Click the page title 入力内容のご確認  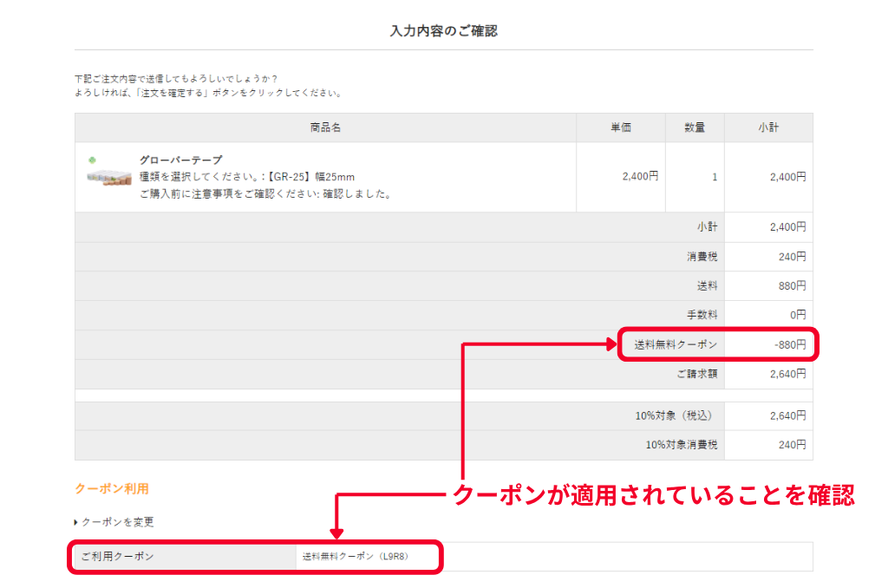(x=443, y=31)
